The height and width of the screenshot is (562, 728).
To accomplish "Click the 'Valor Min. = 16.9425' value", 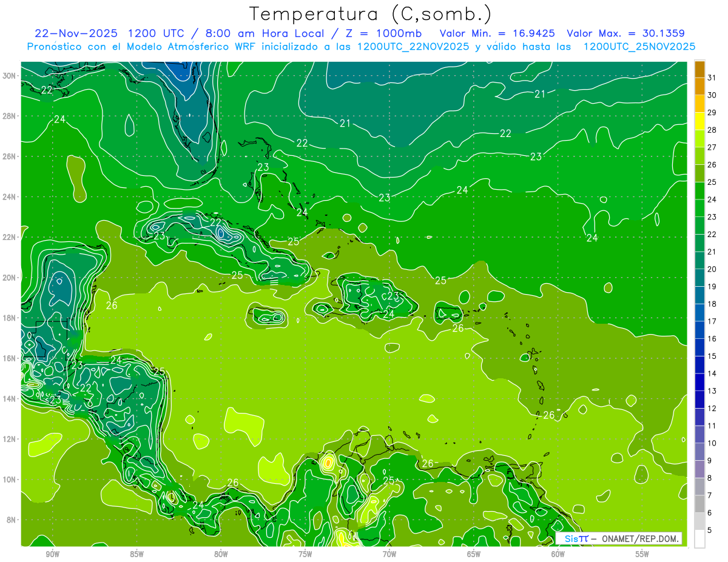I will (499, 33).
